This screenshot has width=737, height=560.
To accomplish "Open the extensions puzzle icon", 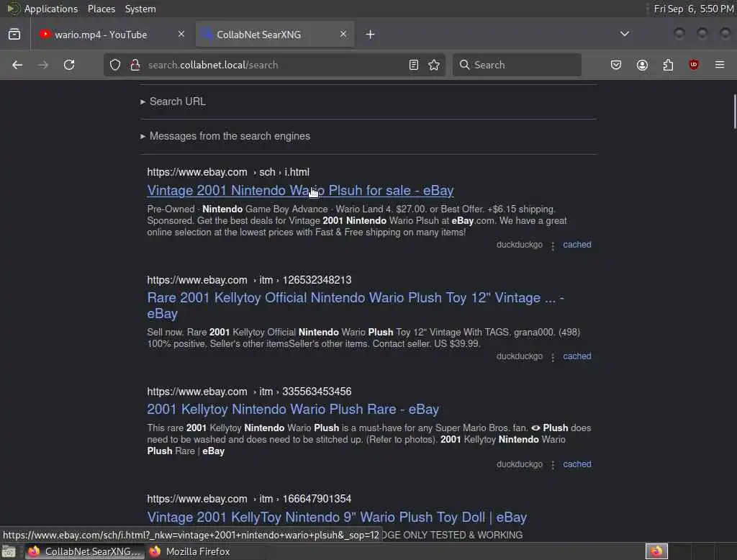I will click(x=668, y=65).
